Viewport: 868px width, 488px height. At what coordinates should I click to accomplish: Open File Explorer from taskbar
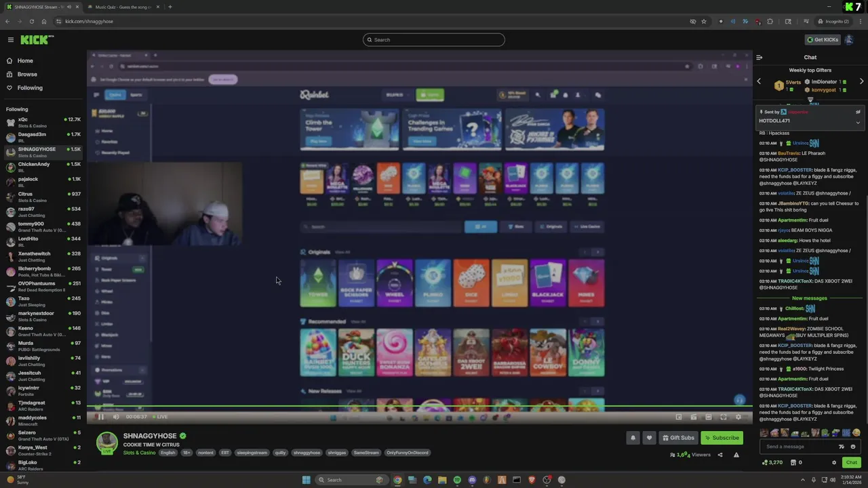(x=442, y=480)
